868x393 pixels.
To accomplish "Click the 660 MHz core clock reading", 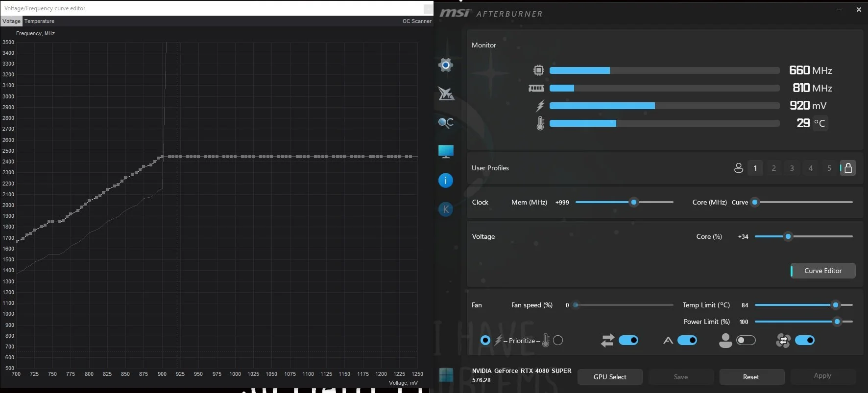I will (811, 70).
